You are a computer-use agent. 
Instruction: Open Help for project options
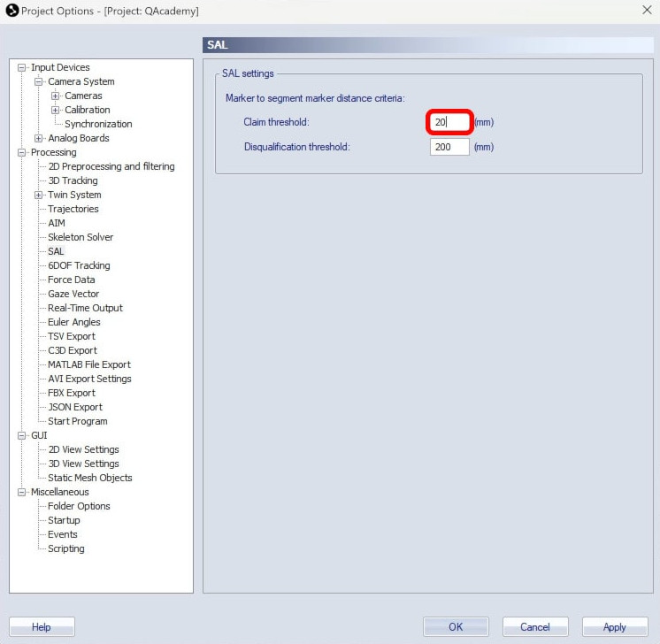[42, 627]
